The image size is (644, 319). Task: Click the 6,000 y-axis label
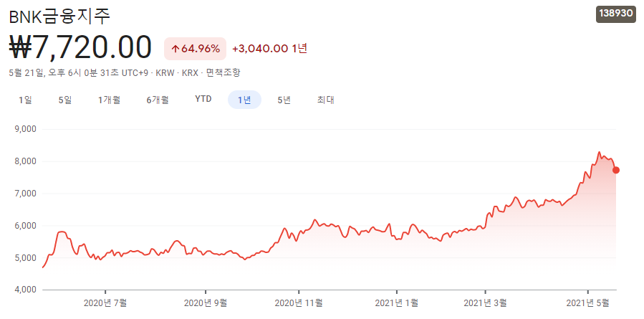(x=27, y=226)
